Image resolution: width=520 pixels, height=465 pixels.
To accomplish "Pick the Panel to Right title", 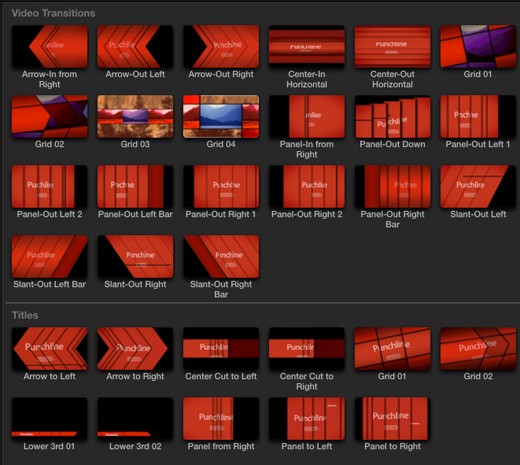I will click(x=392, y=419).
